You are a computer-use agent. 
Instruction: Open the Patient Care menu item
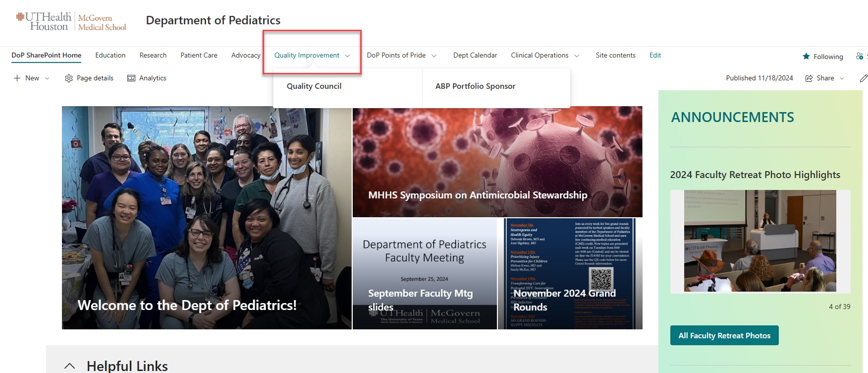pyautogui.click(x=199, y=55)
